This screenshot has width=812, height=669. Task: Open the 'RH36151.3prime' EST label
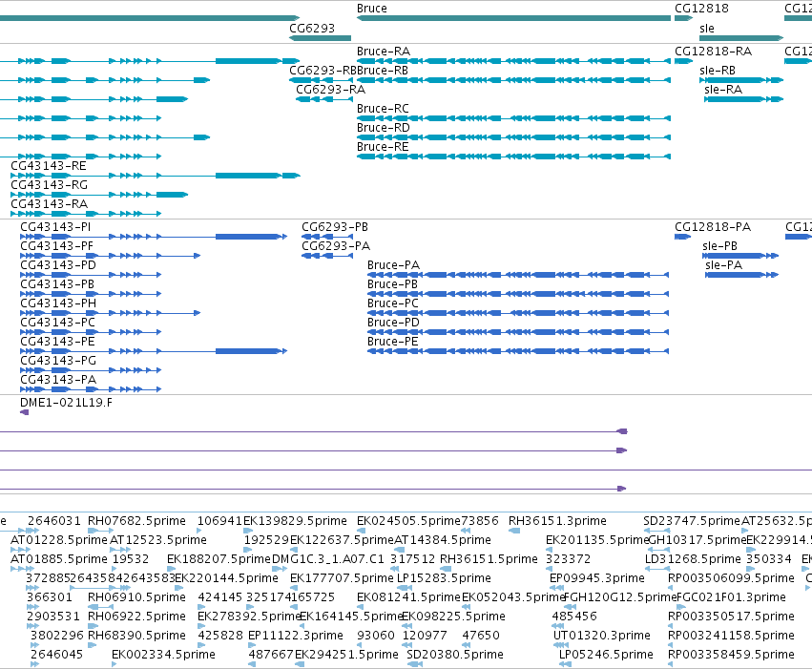pyautogui.click(x=557, y=520)
